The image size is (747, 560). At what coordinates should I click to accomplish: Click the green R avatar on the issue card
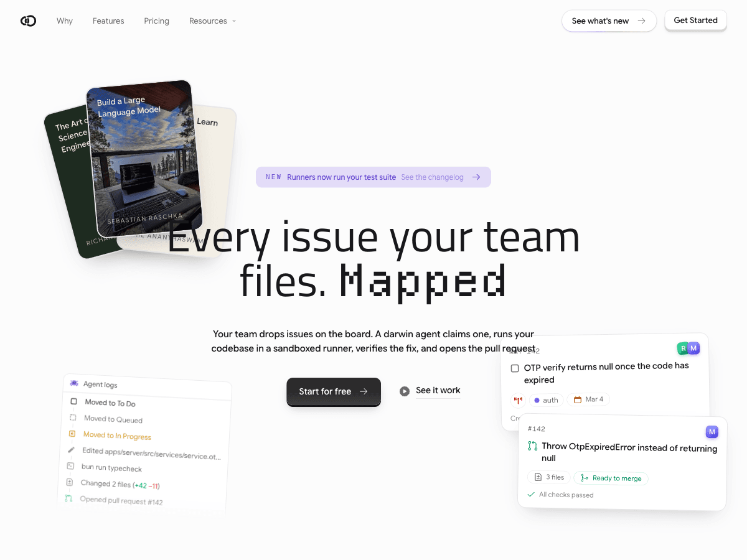(x=683, y=348)
